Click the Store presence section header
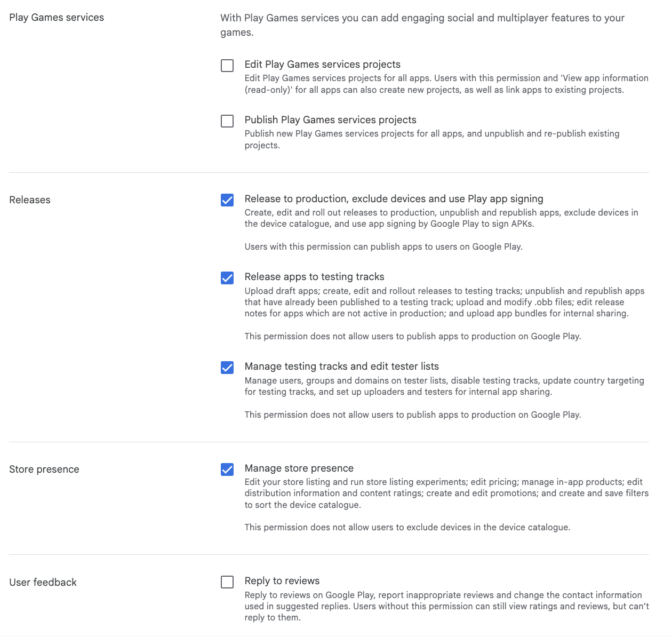 click(x=44, y=469)
